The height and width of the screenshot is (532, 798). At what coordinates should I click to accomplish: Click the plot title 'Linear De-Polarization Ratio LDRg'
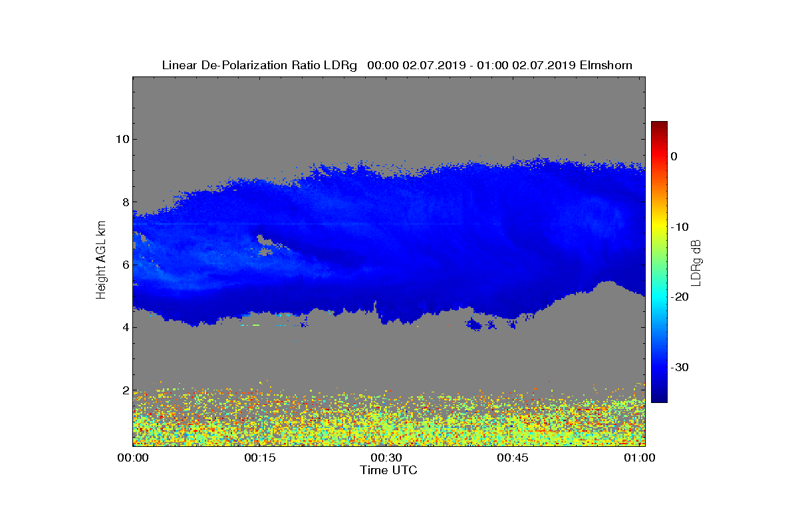pyautogui.click(x=259, y=65)
